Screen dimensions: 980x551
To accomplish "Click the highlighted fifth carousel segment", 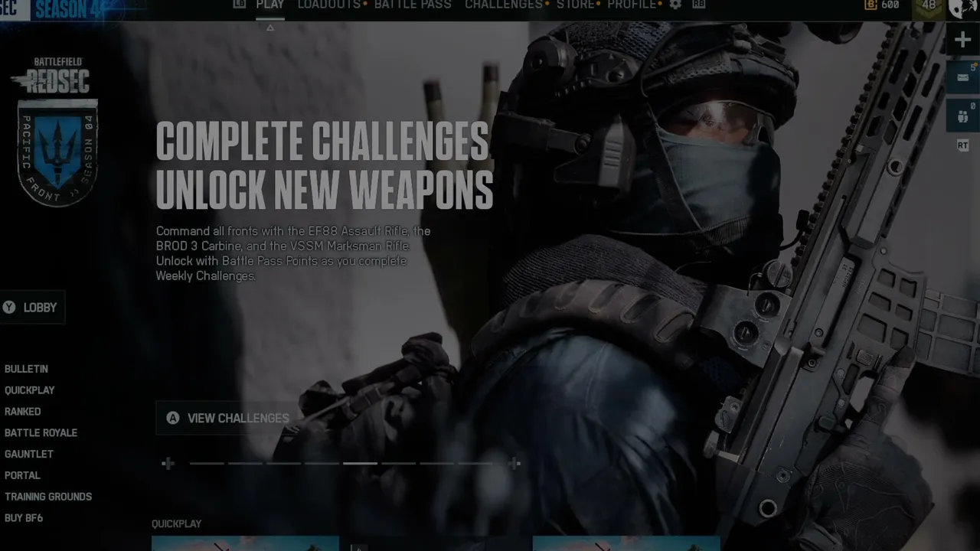I will (x=360, y=463).
